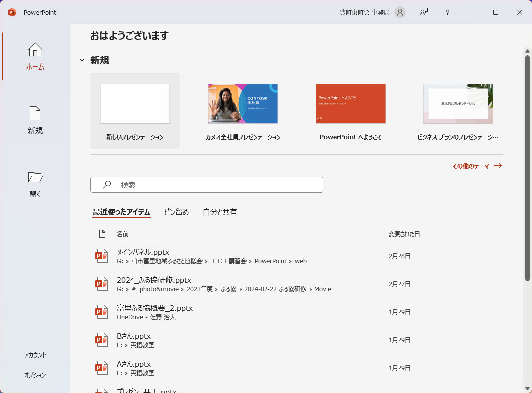Viewport: 532px width, 393px height.
Task: Click the New (新規) page icon in sidebar
Action: coord(35,113)
